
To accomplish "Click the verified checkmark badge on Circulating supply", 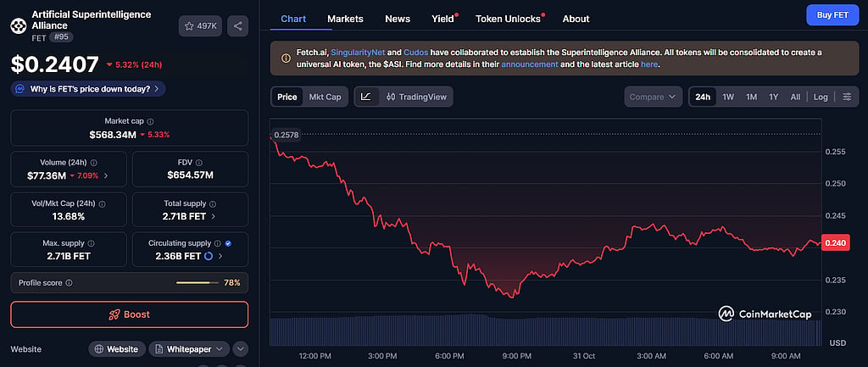I will point(228,243).
